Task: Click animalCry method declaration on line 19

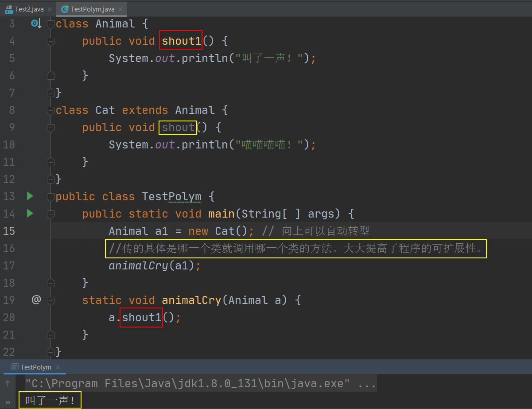Action: point(191,300)
